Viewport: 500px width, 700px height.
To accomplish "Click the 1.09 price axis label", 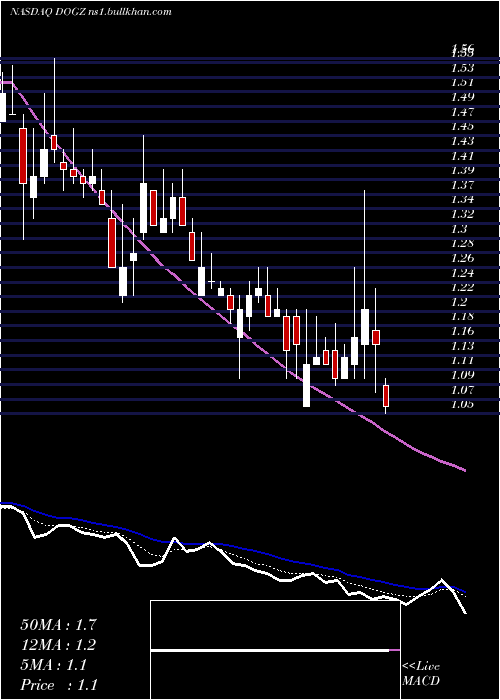I will 462,375.
